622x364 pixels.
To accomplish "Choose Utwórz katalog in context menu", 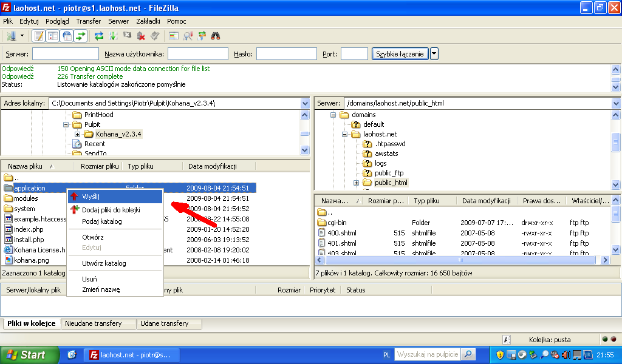I will (115, 263).
